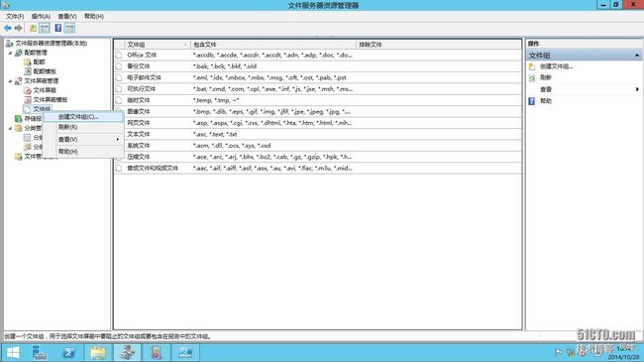Click the green 刷新 icon in actions pane

pos(532,77)
